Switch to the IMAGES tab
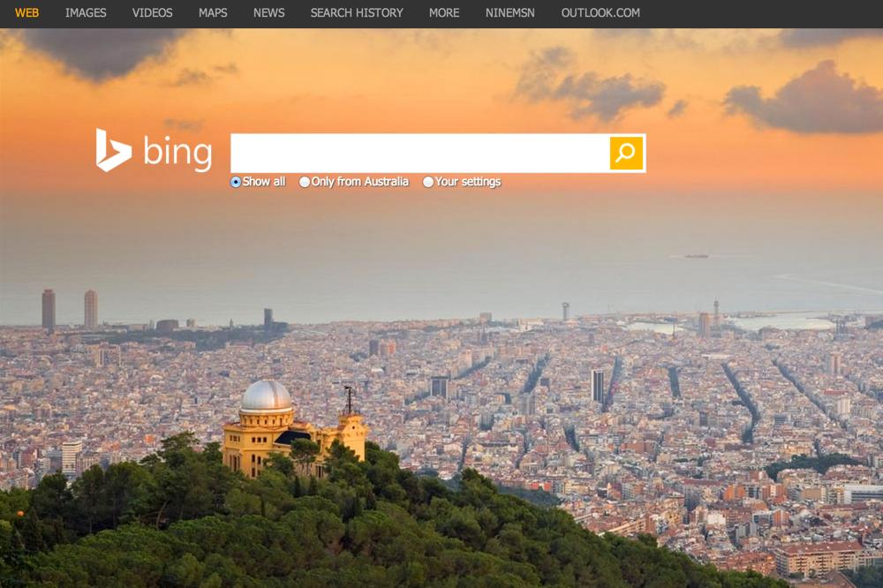The height and width of the screenshot is (588, 883). (x=86, y=13)
